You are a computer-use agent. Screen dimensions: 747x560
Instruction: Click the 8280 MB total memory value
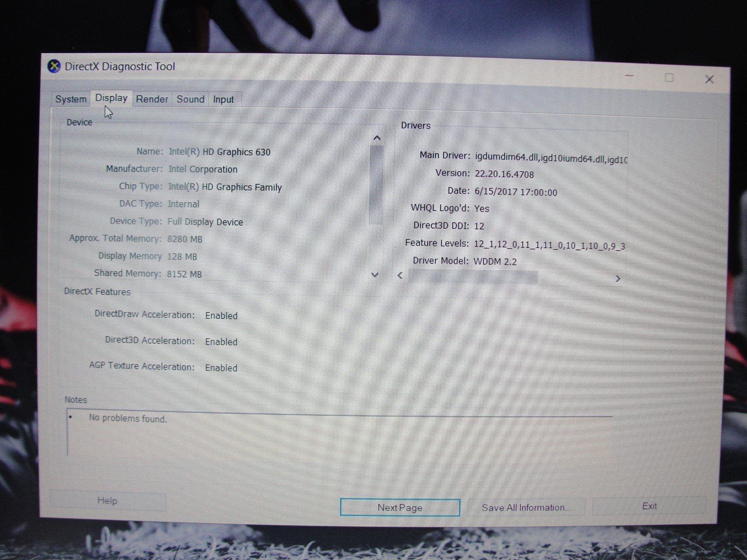pos(184,239)
